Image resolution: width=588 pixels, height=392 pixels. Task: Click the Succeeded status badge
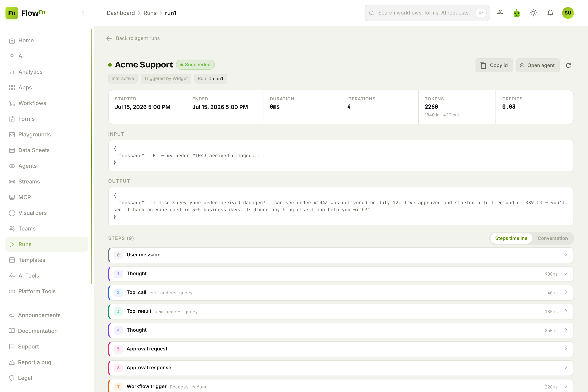coord(195,65)
